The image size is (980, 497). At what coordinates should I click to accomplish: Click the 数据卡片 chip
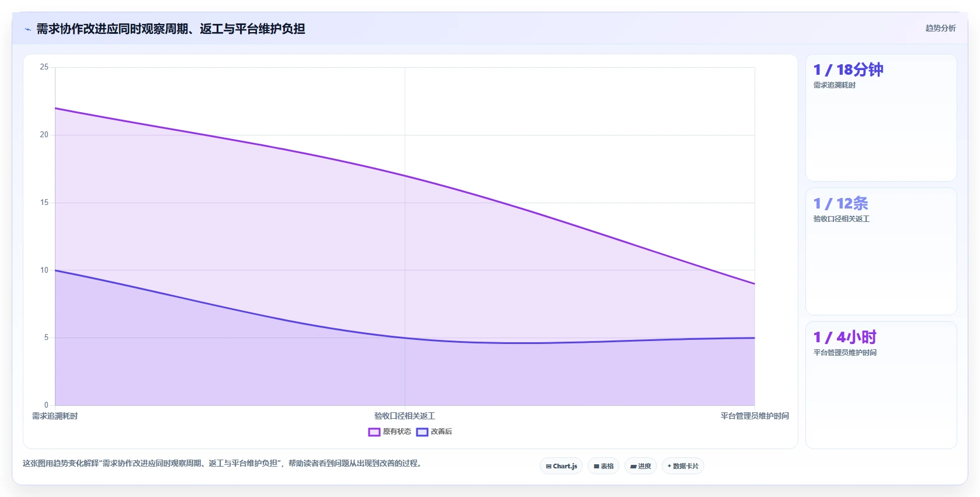(x=683, y=466)
